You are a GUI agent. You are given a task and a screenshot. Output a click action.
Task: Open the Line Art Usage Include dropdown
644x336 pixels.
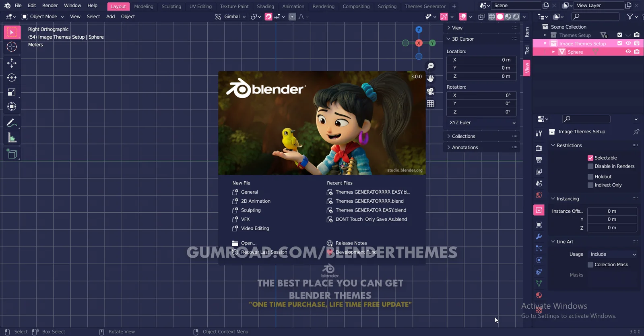tap(613, 254)
